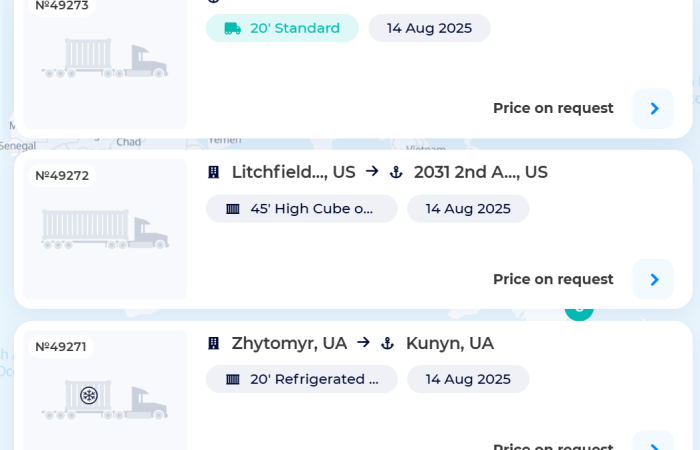Open listing №49272 arrow chevron

coord(653,279)
